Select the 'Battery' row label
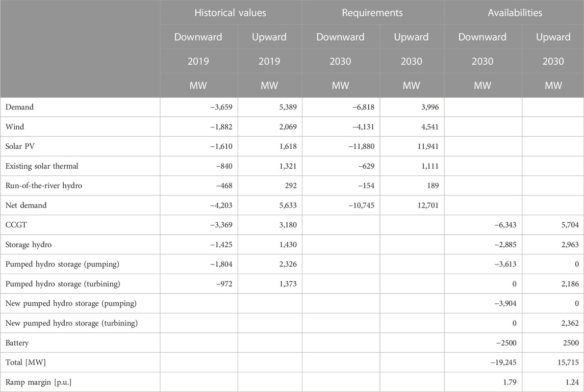 [17, 343]
